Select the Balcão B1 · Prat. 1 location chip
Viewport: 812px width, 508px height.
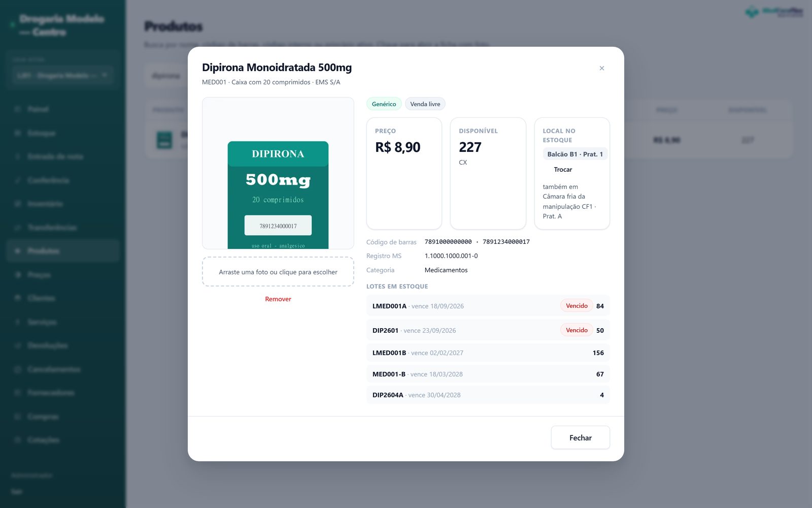point(575,154)
